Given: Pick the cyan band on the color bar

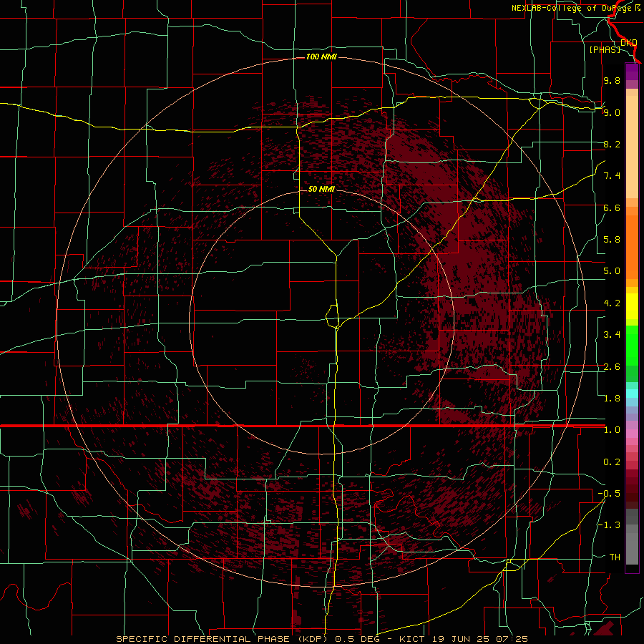Looking at the screenshot, I should pos(632,394).
